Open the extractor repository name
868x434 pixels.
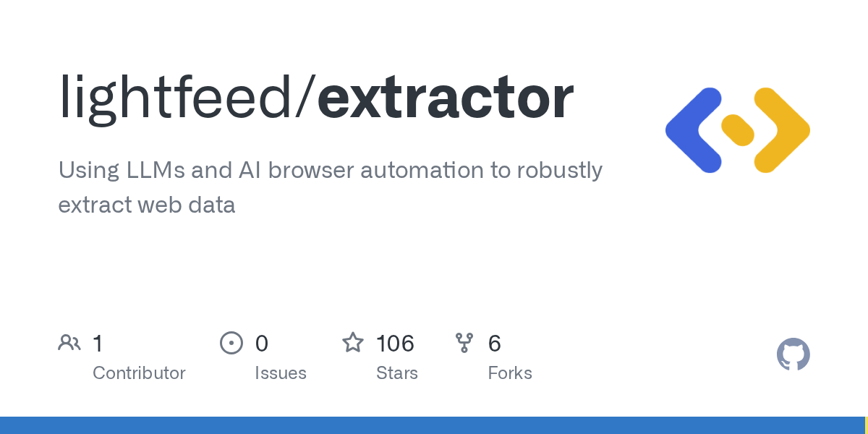click(x=446, y=98)
